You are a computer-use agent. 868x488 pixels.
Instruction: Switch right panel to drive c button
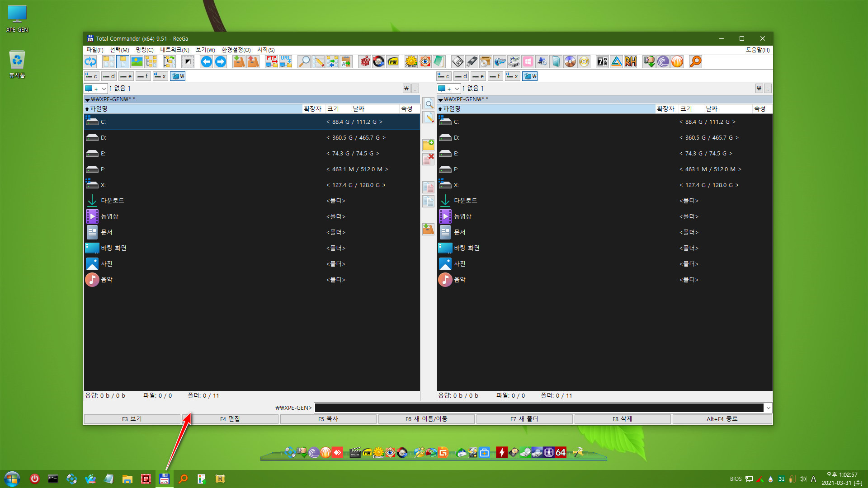click(x=444, y=76)
